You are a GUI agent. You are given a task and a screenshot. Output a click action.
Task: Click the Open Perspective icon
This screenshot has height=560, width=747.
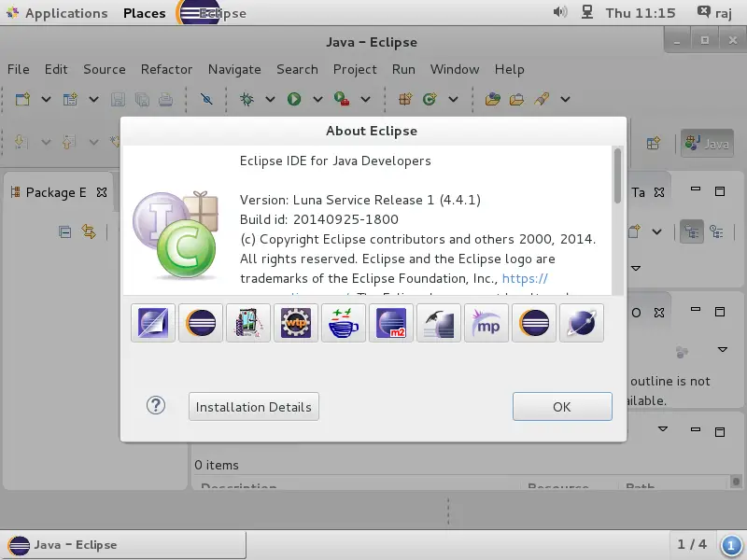pyautogui.click(x=654, y=143)
